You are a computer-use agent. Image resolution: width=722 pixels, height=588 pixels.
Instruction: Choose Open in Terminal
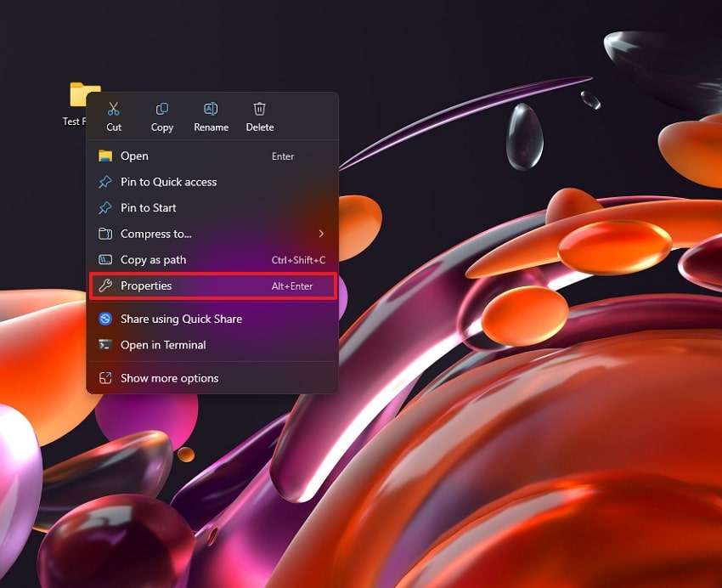(212, 345)
